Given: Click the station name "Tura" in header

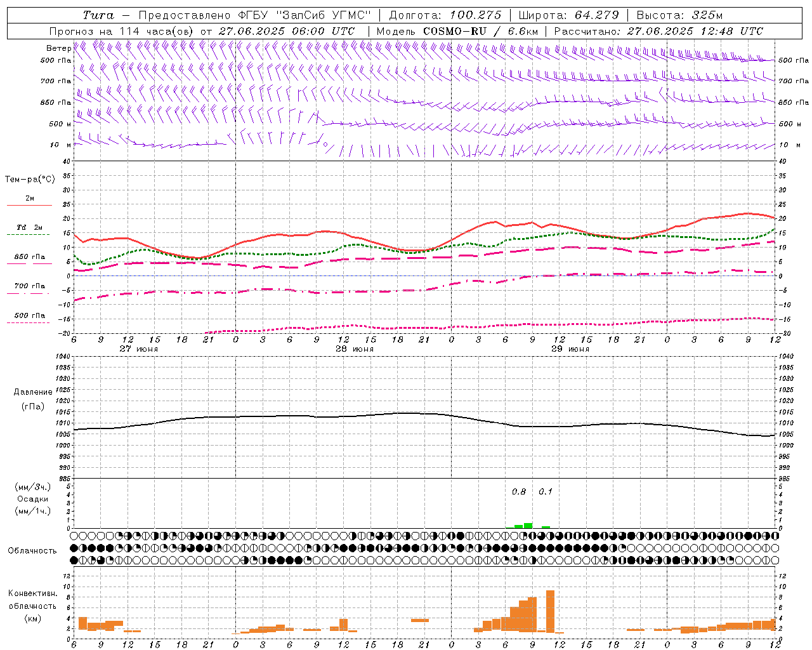Looking at the screenshot, I should tap(98, 15).
